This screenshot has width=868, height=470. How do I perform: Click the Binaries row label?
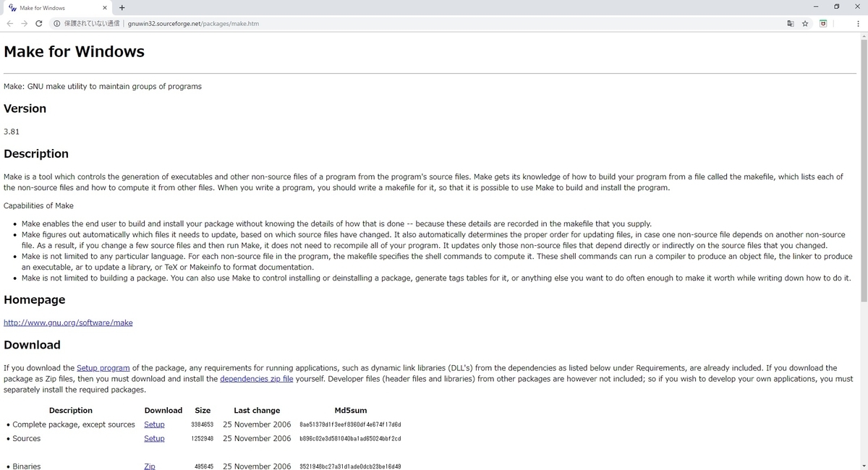[27, 466]
